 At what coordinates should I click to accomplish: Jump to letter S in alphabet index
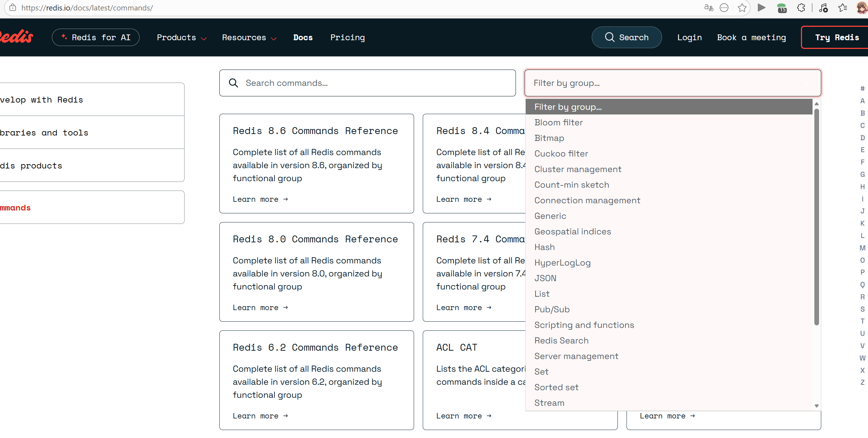pyautogui.click(x=862, y=309)
